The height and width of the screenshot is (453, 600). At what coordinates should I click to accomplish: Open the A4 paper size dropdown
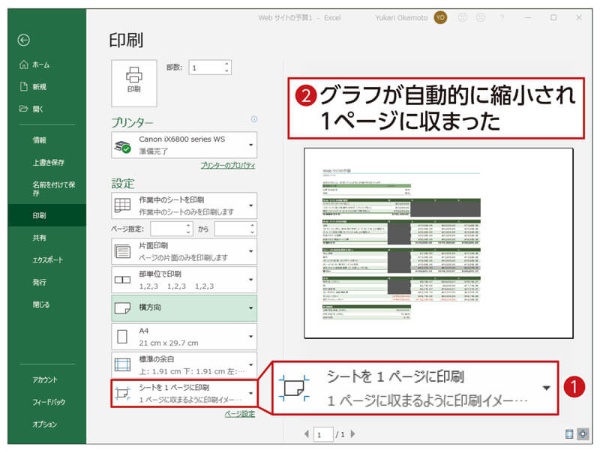(x=184, y=337)
